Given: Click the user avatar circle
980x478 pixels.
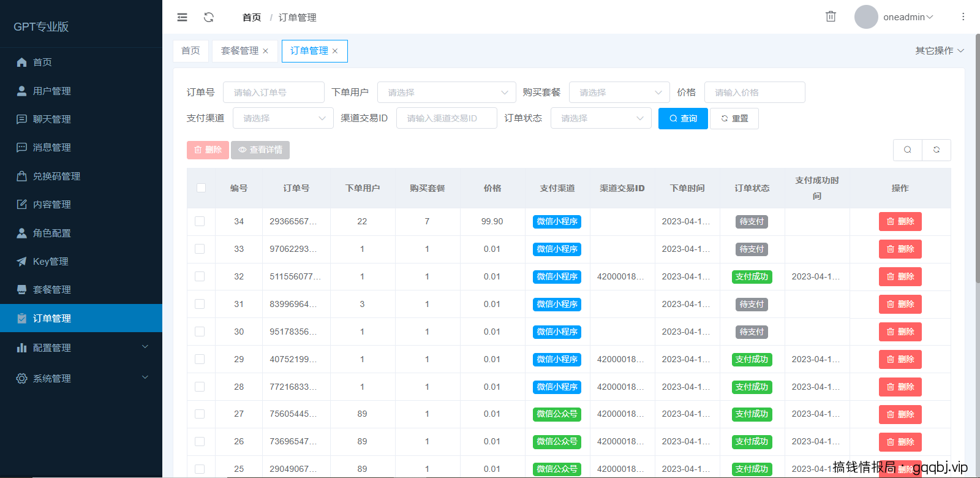Looking at the screenshot, I should pos(866,17).
